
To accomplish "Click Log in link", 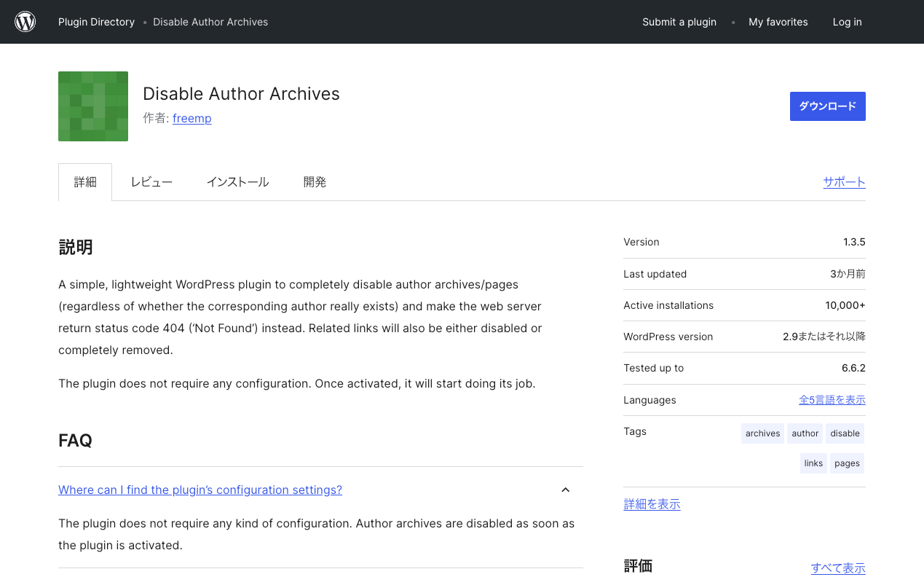I will point(848,22).
